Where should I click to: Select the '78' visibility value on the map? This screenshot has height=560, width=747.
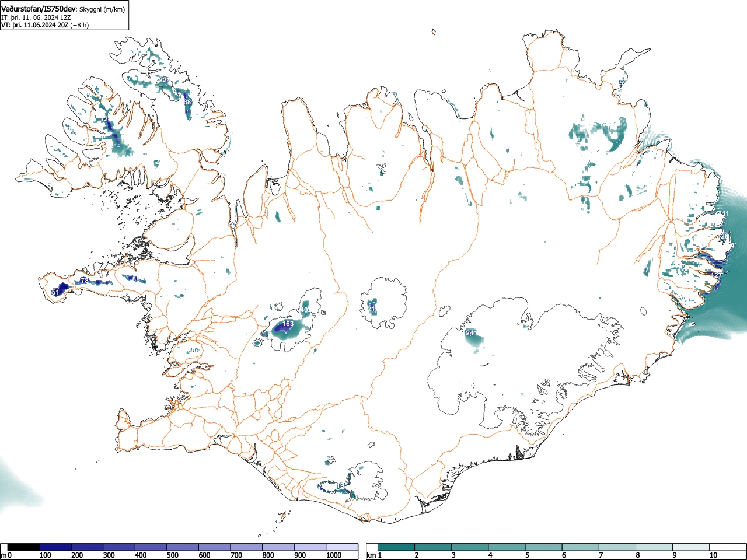pyautogui.click(x=85, y=281)
